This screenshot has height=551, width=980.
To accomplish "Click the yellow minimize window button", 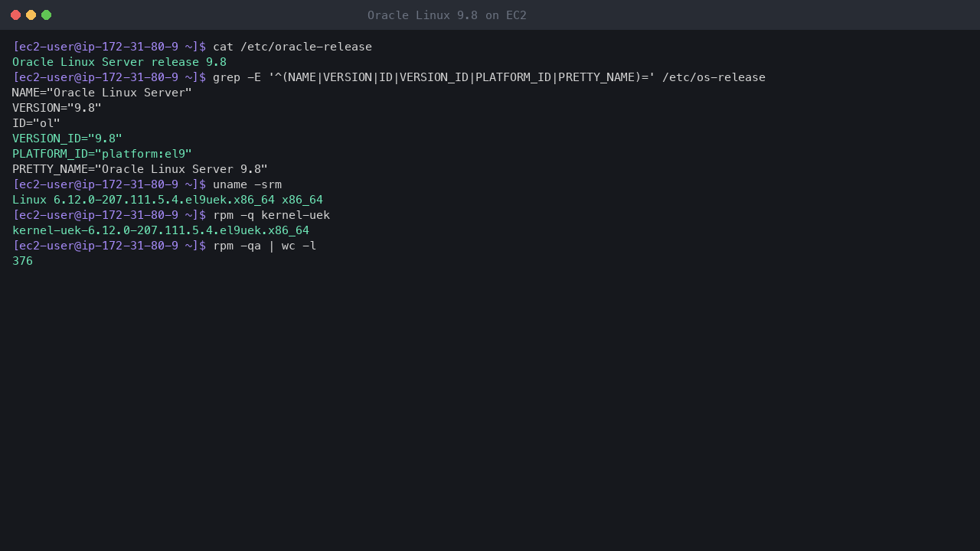I will pyautogui.click(x=31, y=15).
